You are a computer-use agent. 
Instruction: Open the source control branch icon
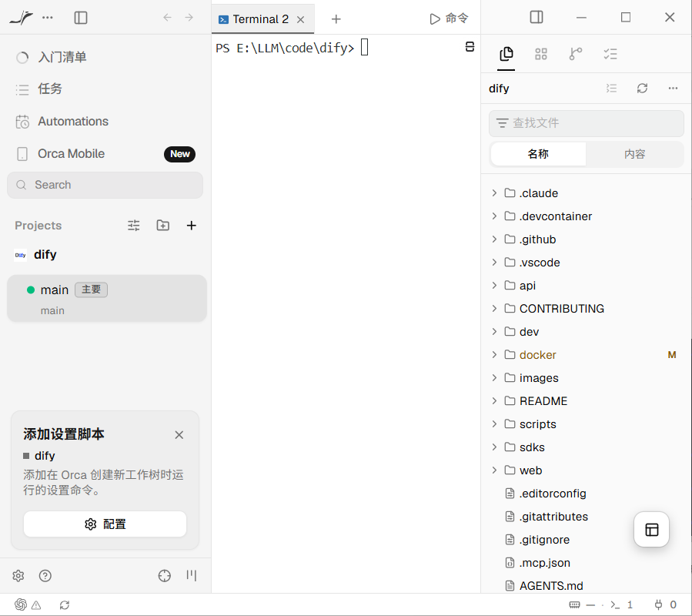[576, 55]
